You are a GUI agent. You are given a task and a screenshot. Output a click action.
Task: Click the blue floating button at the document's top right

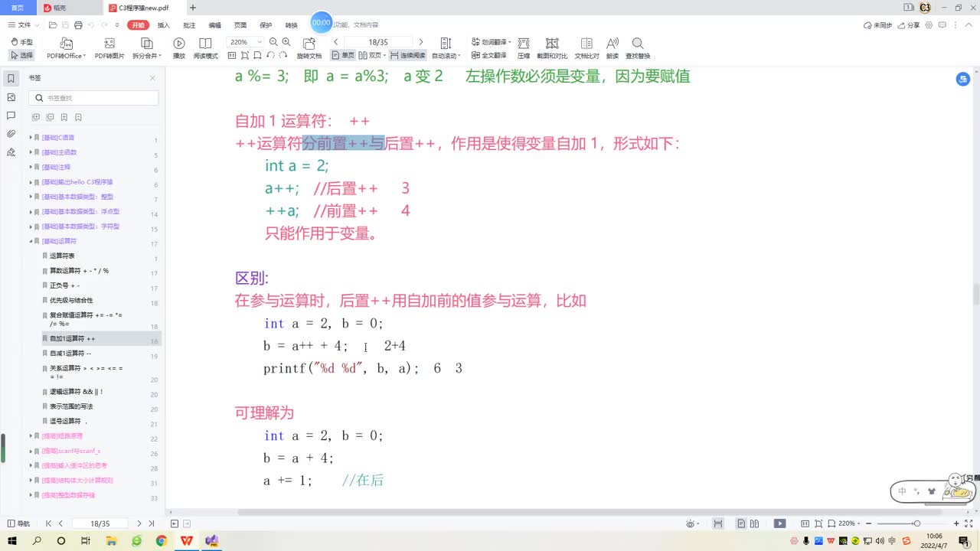click(963, 79)
